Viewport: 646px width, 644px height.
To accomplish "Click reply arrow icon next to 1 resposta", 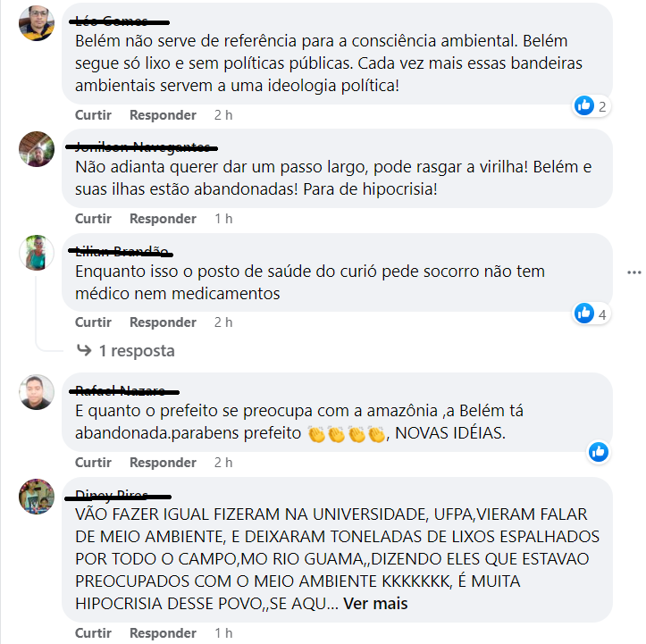I will [x=84, y=350].
